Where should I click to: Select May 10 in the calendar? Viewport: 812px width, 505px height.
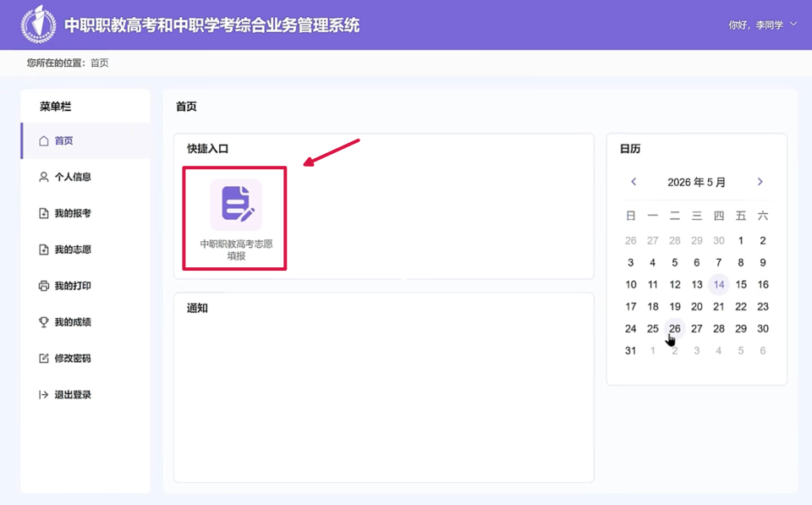631,284
